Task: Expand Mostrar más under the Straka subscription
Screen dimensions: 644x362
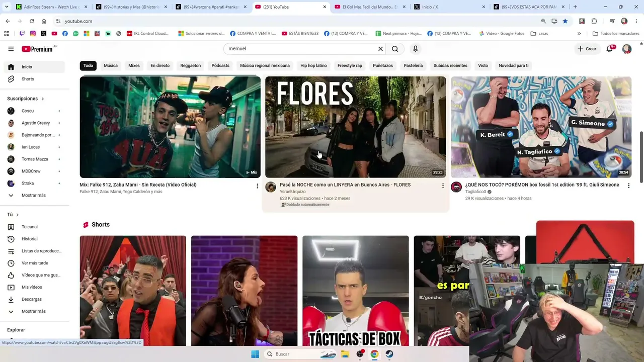Action: [x=34, y=195]
